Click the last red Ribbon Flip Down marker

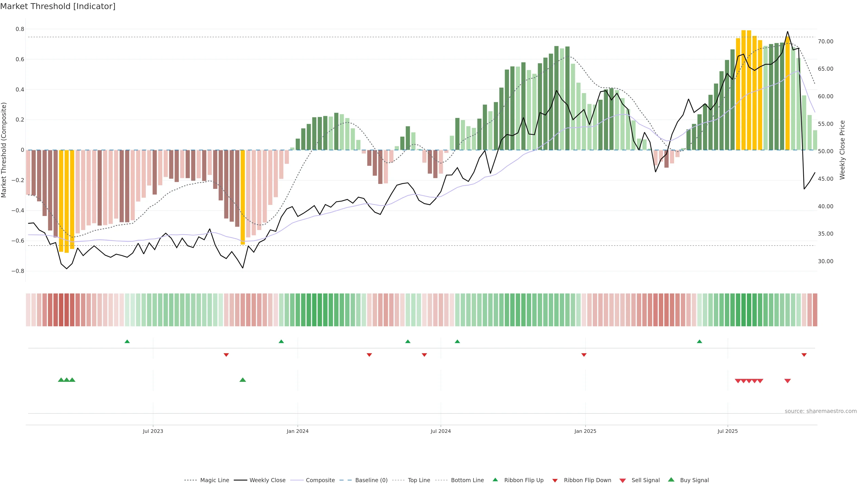(804, 355)
